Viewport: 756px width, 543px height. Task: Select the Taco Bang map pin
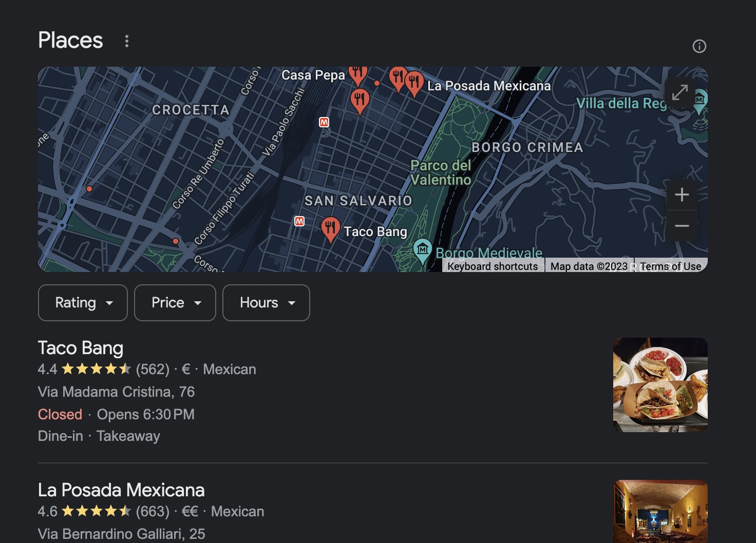click(330, 229)
